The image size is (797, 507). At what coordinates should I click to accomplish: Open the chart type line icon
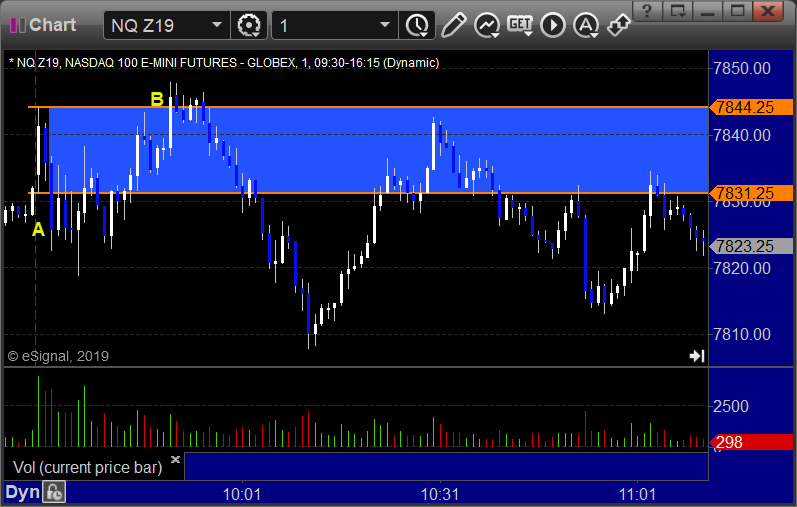pyautogui.click(x=487, y=25)
